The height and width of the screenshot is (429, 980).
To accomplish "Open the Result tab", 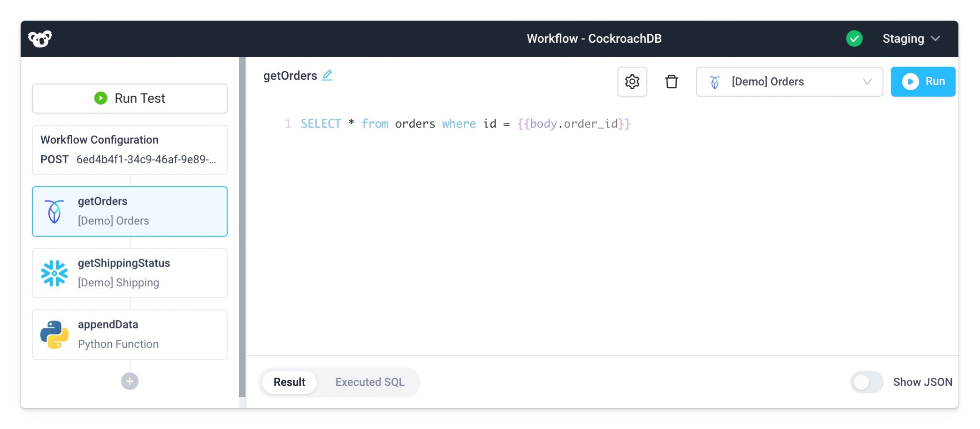I will click(x=289, y=382).
